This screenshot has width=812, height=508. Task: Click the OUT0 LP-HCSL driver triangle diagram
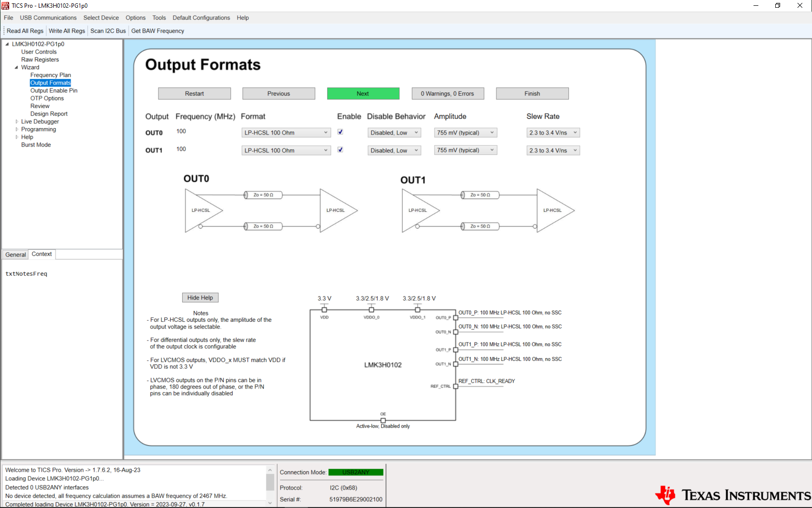pos(203,210)
